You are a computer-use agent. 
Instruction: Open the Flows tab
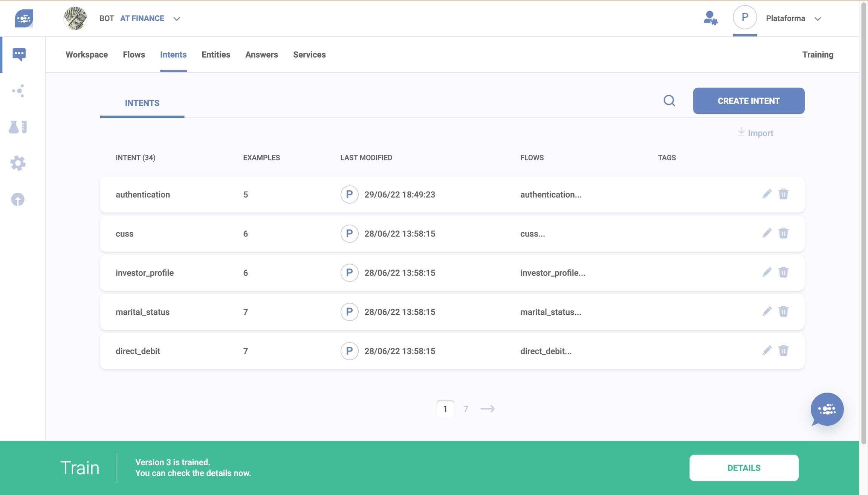[134, 55]
